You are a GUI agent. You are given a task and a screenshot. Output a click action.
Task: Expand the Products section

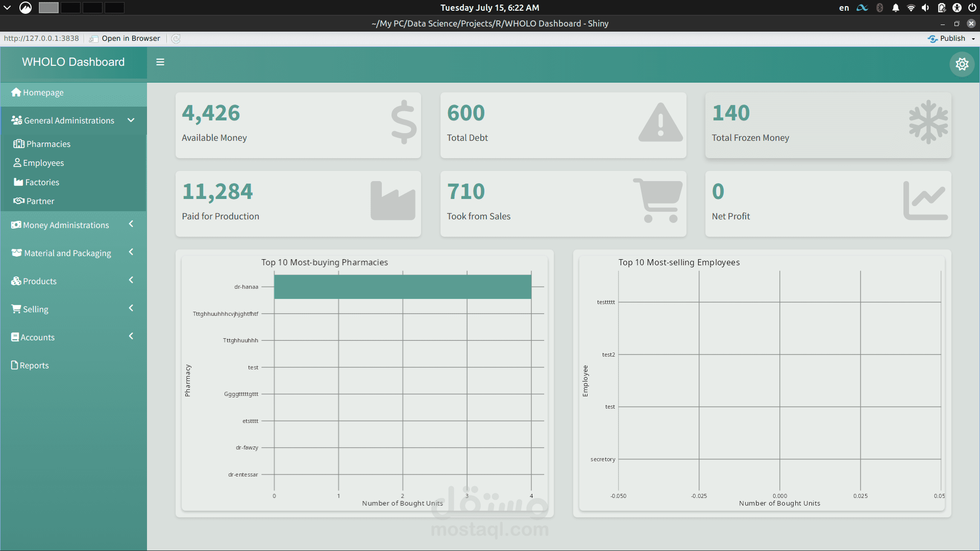tap(131, 280)
